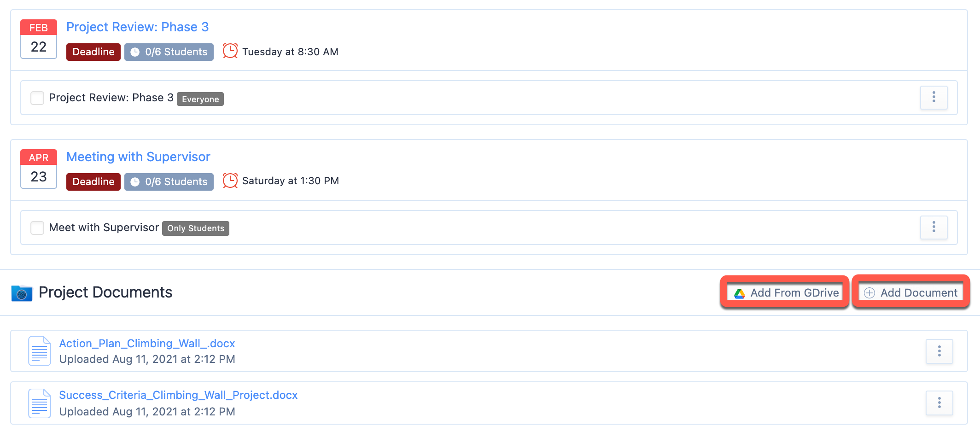Image resolution: width=980 pixels, height=432 pixels.
Task: Check the Project Review: Phase 3 task checkbox
Action: (37, 98)
